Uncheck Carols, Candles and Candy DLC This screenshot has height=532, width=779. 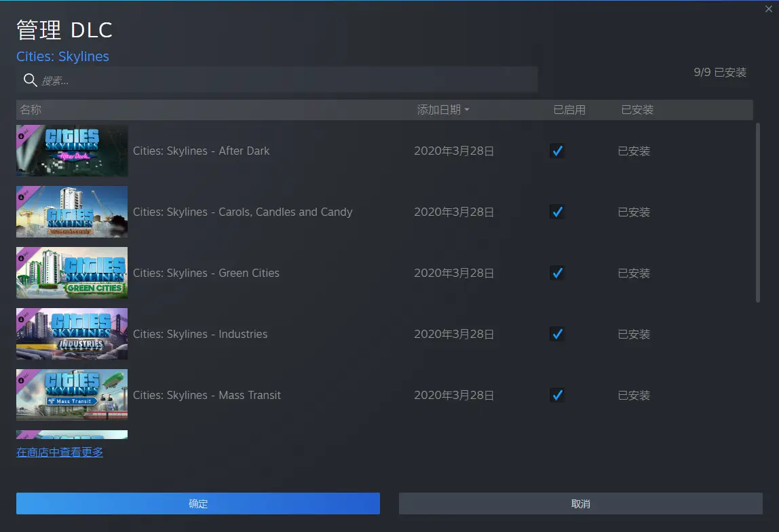(x=557, y=212)
